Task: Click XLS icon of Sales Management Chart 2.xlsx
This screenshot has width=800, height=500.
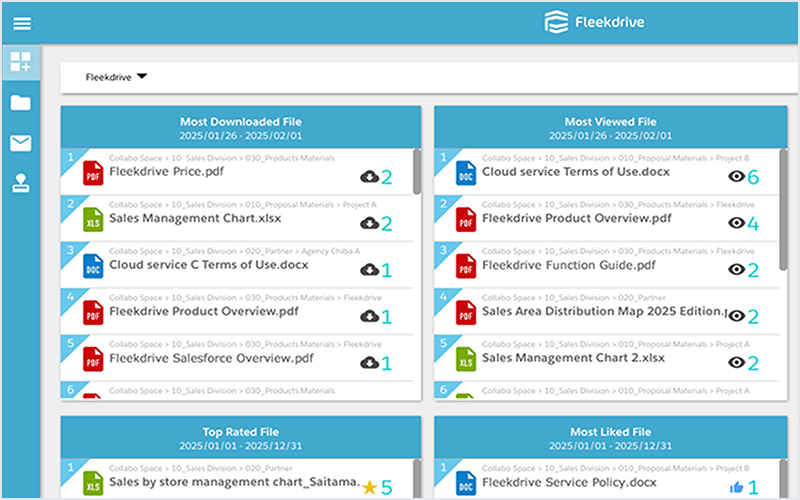Action: 466,359
